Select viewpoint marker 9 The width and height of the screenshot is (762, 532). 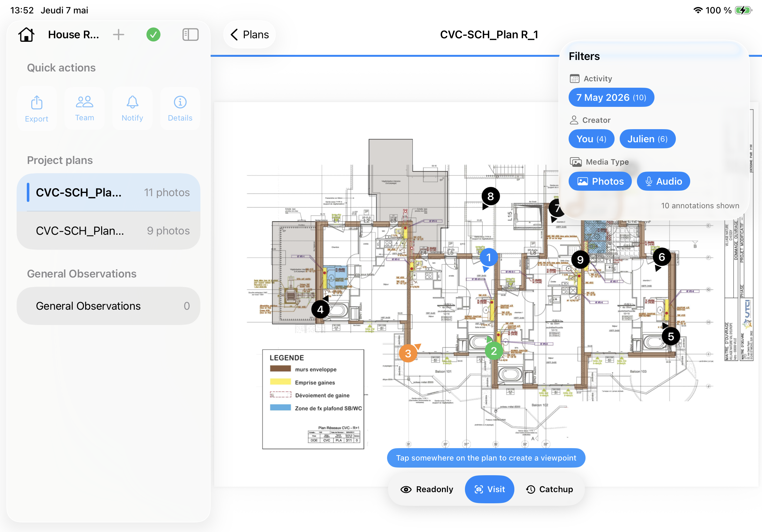point(580,259)
